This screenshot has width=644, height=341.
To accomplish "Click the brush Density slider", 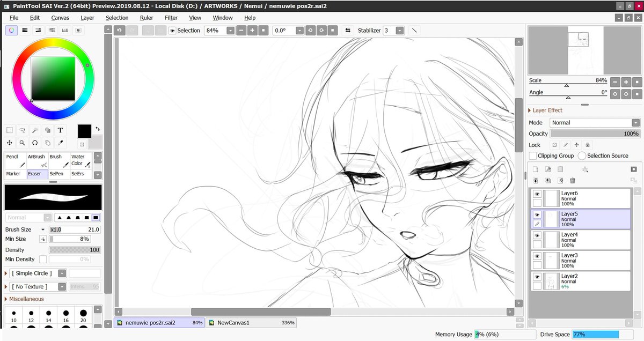I will [x=75, y=250].
